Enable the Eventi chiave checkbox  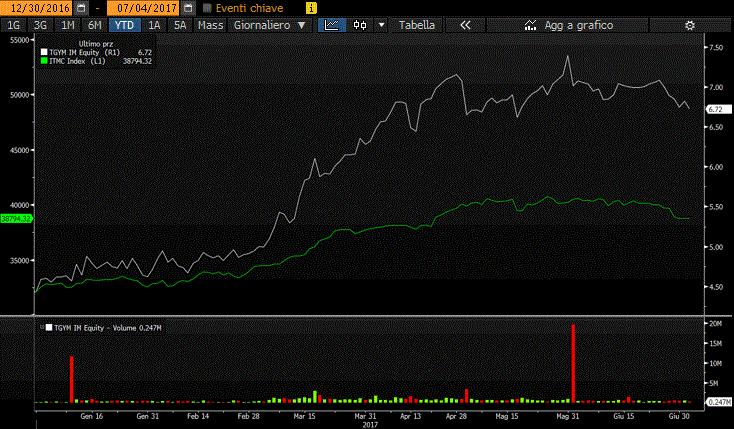[208, 7]
